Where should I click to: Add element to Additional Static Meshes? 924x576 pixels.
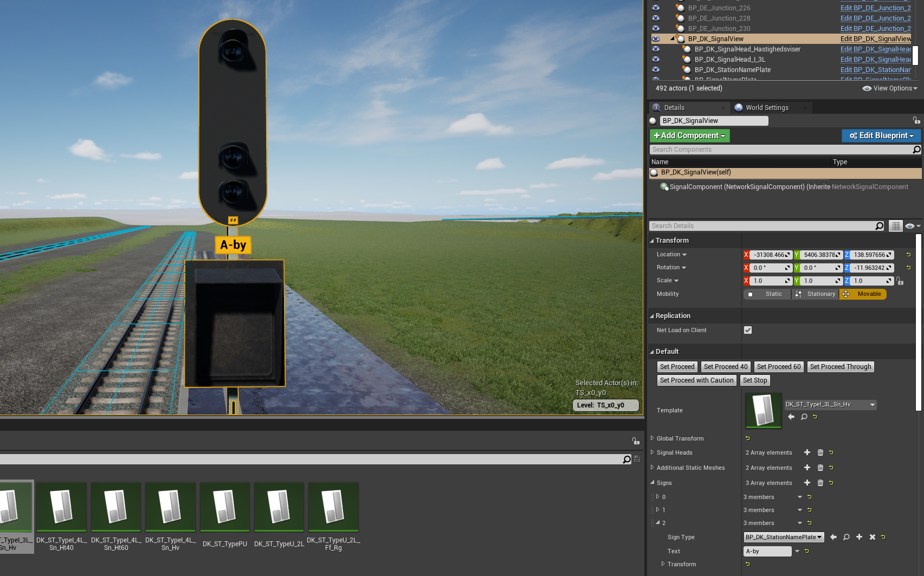coord(807,468)
